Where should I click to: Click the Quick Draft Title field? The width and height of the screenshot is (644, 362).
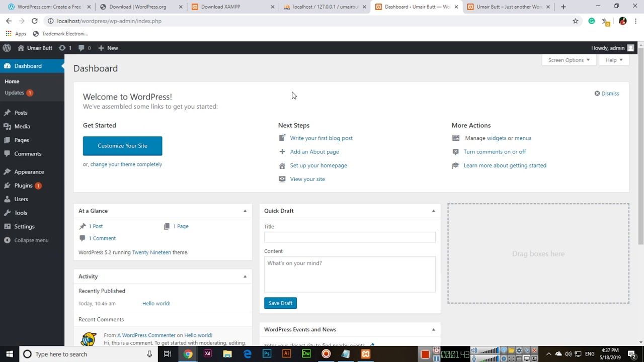click(350, 237)
